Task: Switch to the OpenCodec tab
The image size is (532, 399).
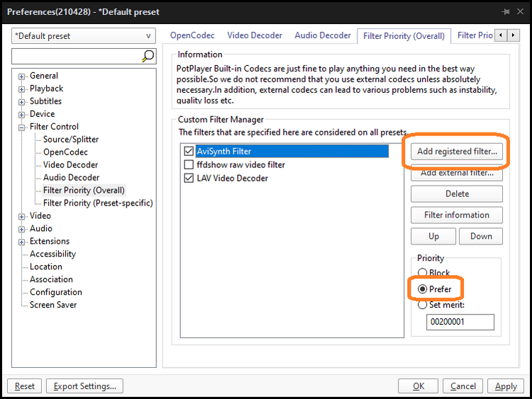Action: 192,35
